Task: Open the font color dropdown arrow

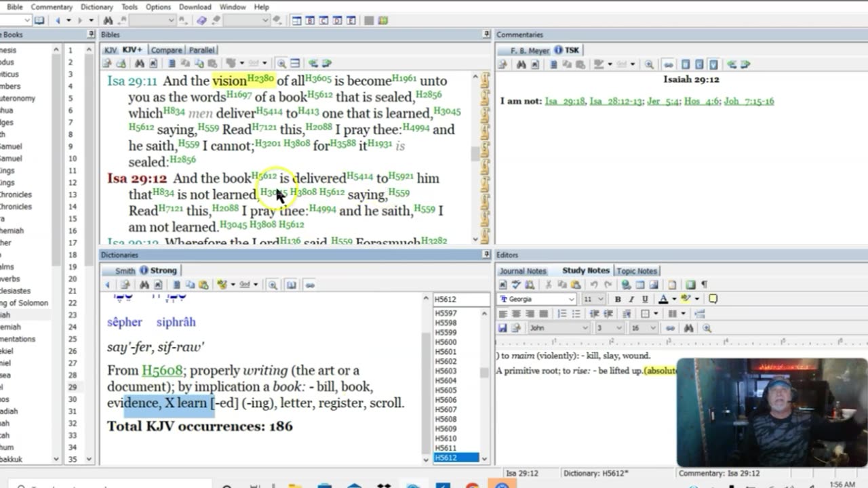Action: pyautogui.click(x=674, y=299)
